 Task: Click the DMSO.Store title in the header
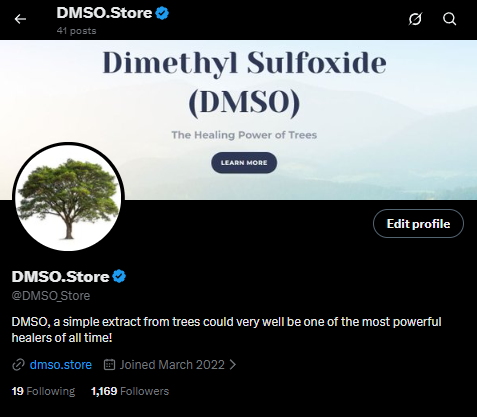104,13
